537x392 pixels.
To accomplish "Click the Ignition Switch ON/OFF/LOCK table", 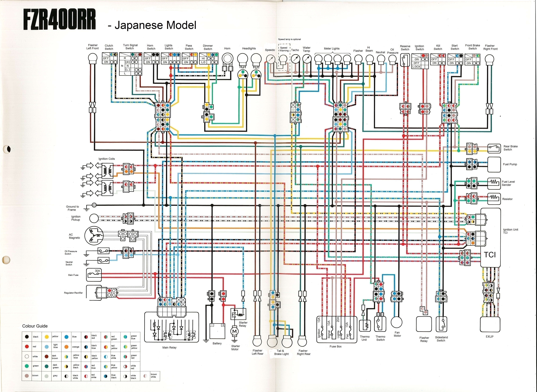I will tap(420, 61).
